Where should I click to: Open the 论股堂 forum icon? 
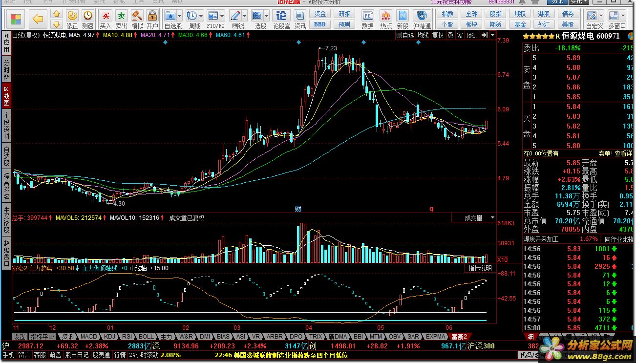[281, 20]
